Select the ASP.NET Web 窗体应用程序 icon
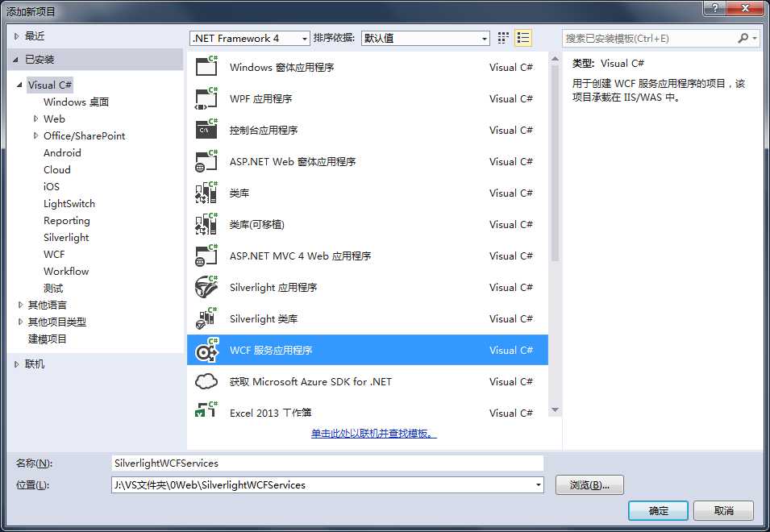Viewport: 770px width, 532px height. coord(206,161)
